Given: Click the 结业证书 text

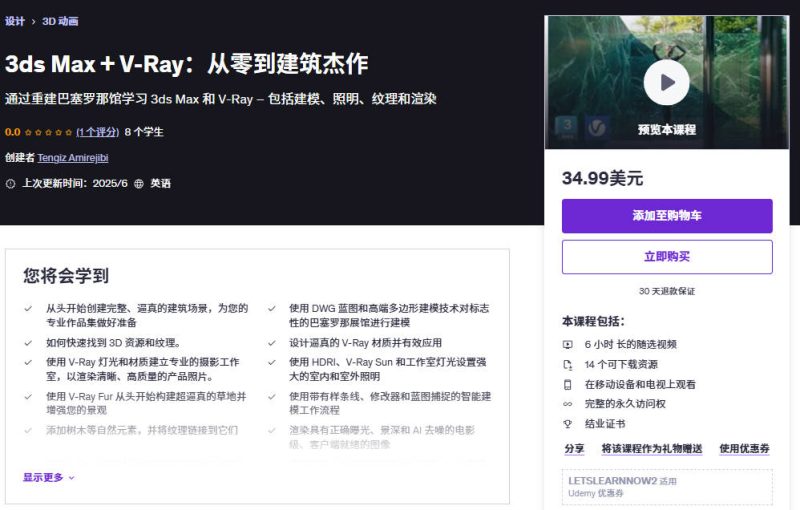Looking at the screenshot, I should point(605,424).
